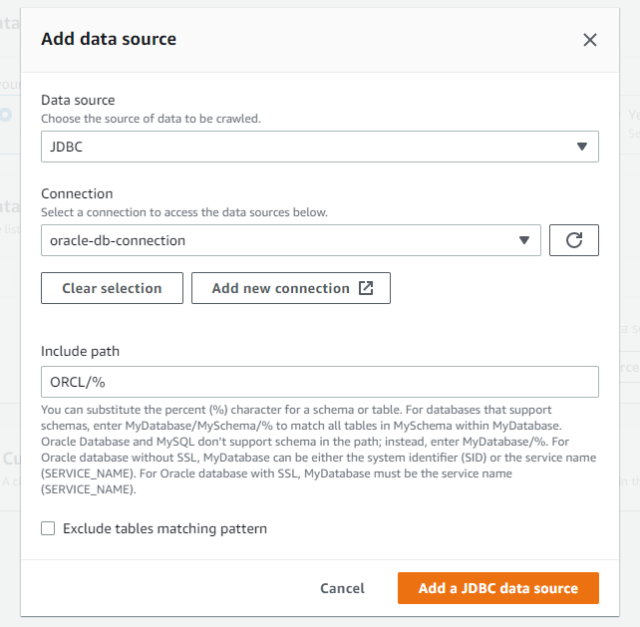
Task: Click the Connection label
Action: pyautogui.click(x=77, y=194)
